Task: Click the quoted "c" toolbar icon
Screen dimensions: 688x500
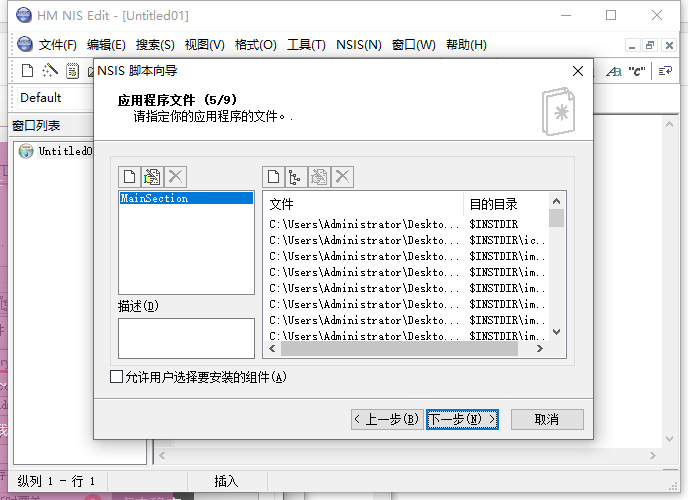Action: [x=637, y=71]
